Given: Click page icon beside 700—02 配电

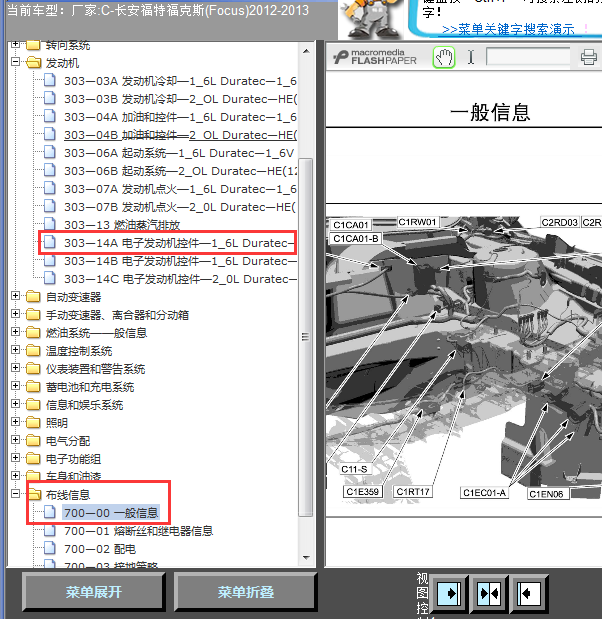Looking at the screenshot, I should pyautogui.click(x=50, y=548).
